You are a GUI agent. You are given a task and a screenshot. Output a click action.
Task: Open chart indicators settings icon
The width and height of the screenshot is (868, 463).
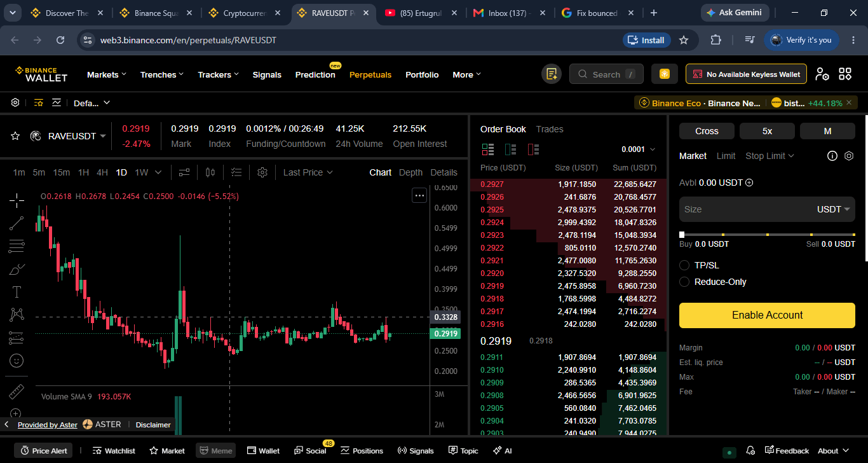click(184, 172)
